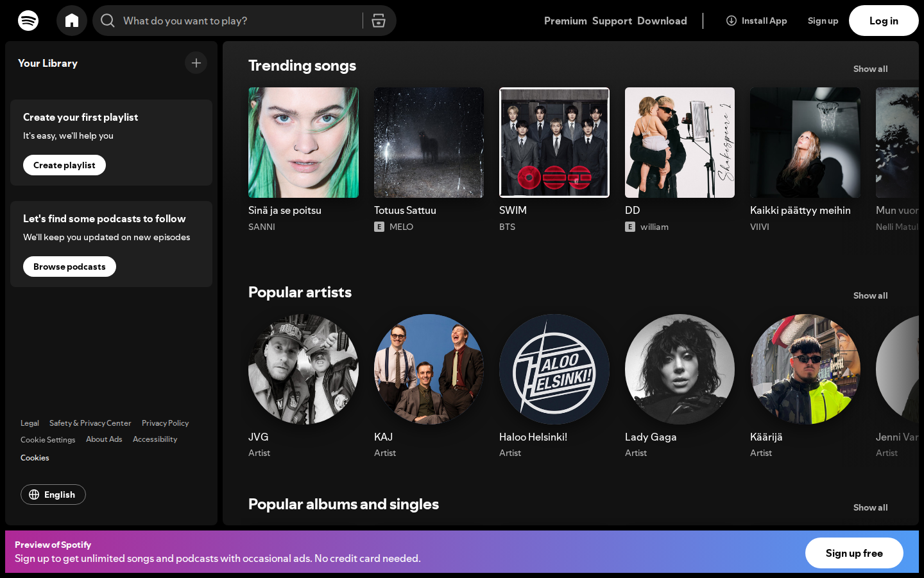Open About Ads link
924x578 pixels.
[104, 439]
